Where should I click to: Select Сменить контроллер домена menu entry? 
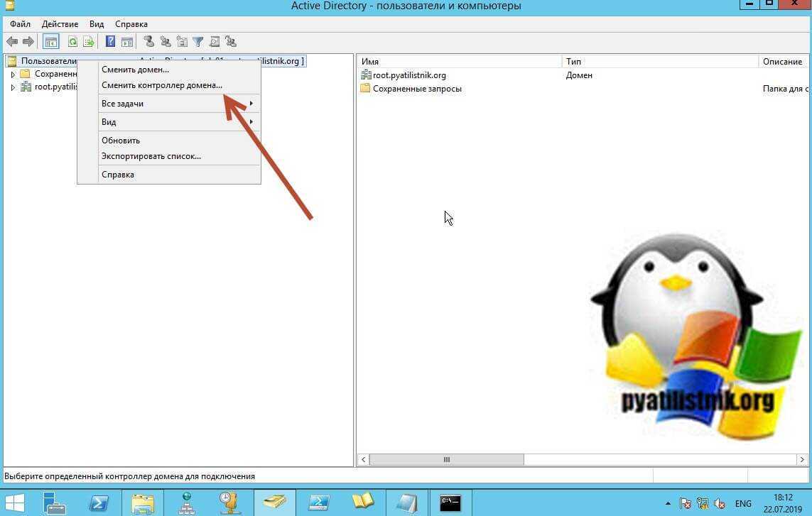[161, 85]
